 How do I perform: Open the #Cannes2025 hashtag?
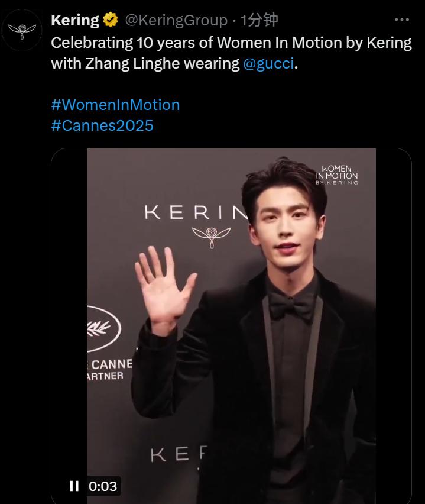(x=102, y=125)
